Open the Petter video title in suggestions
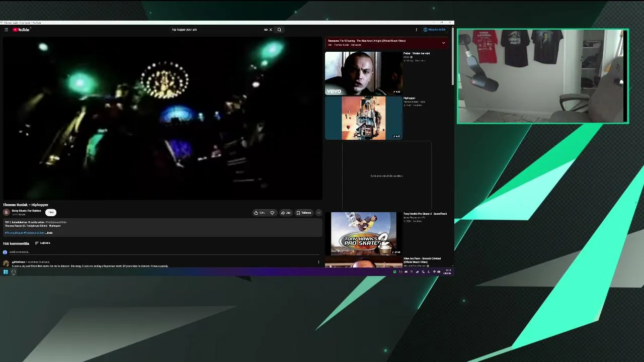 point(417,53)
